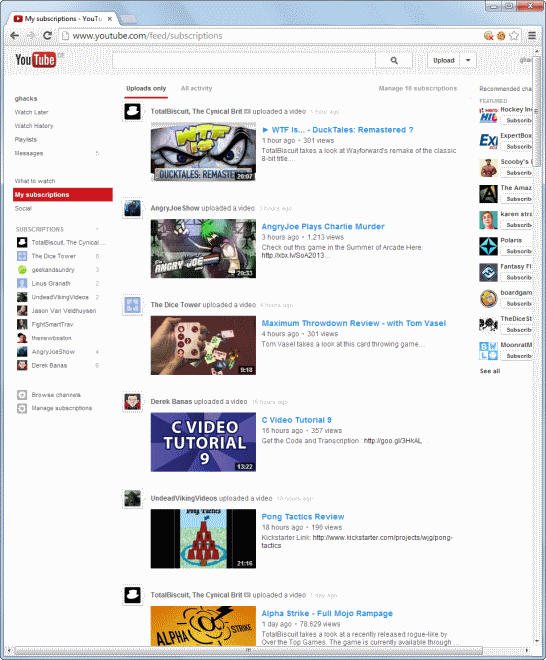Click the search magnifier button
Image resolution: width=546 pixels, height=660 pixels.
[x=394, y=61]
